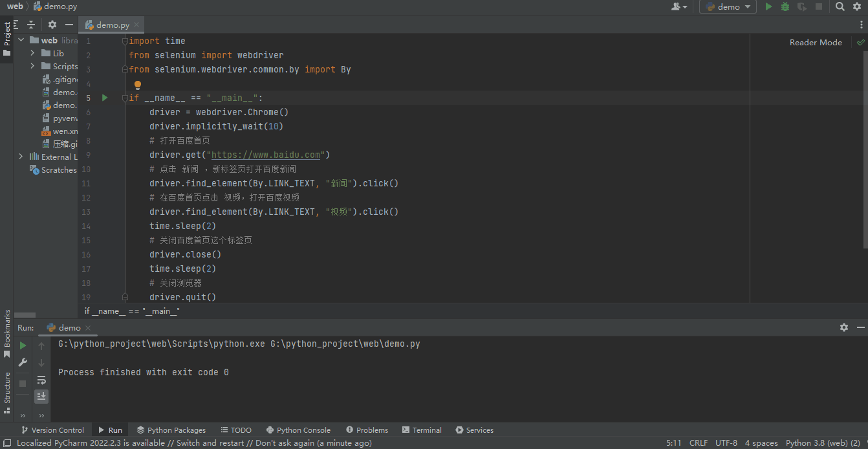Expand the Lib folder
This screenshot has height=449, width=868.
point(32,53)
